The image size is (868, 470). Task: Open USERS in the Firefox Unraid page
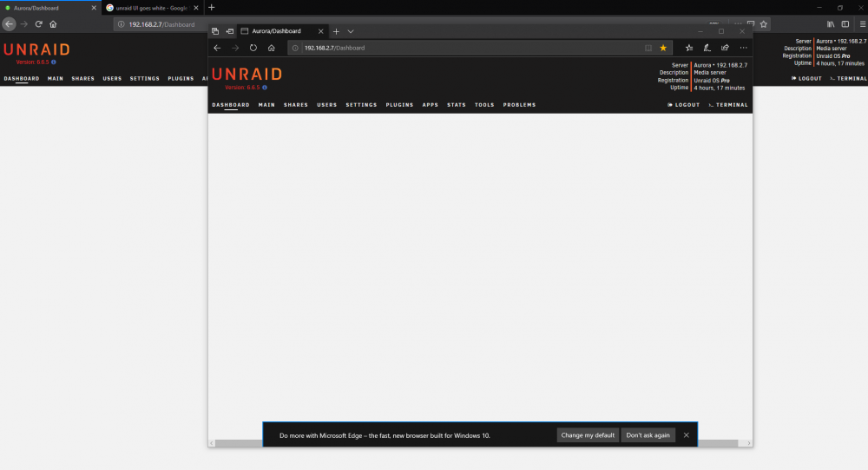click(x=112, y=79)
